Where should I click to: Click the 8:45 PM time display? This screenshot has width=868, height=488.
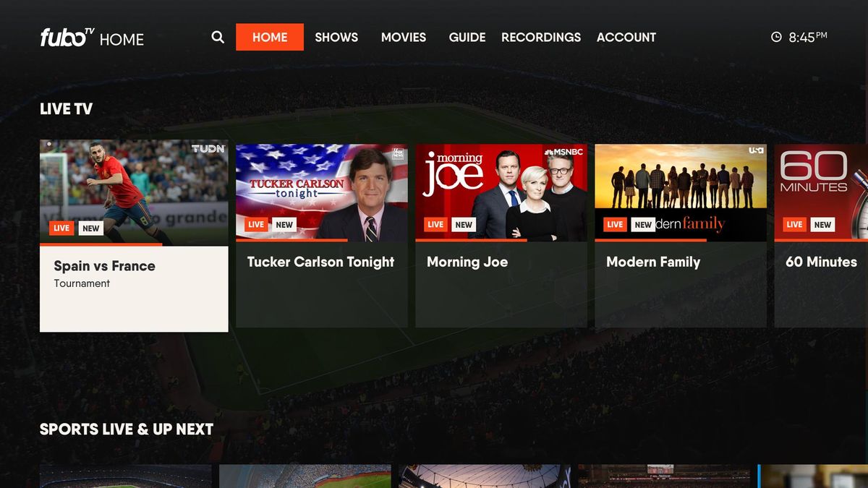coord(808,37)
